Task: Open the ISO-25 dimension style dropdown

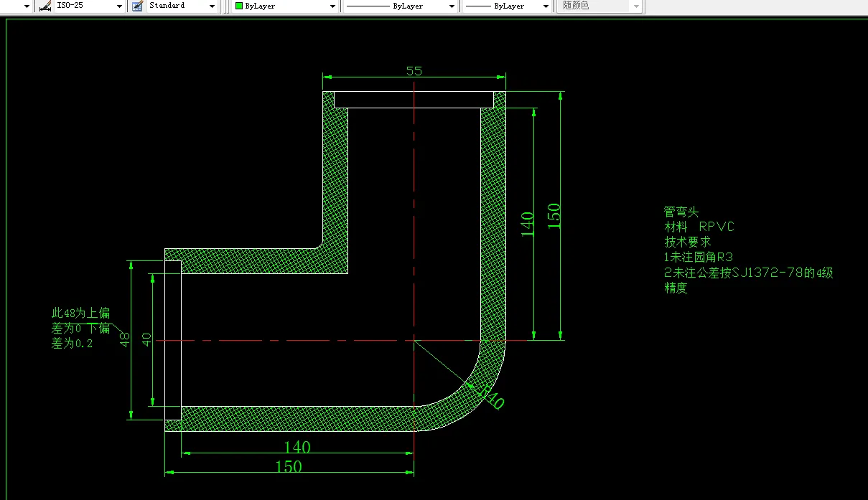Action: 119,6
